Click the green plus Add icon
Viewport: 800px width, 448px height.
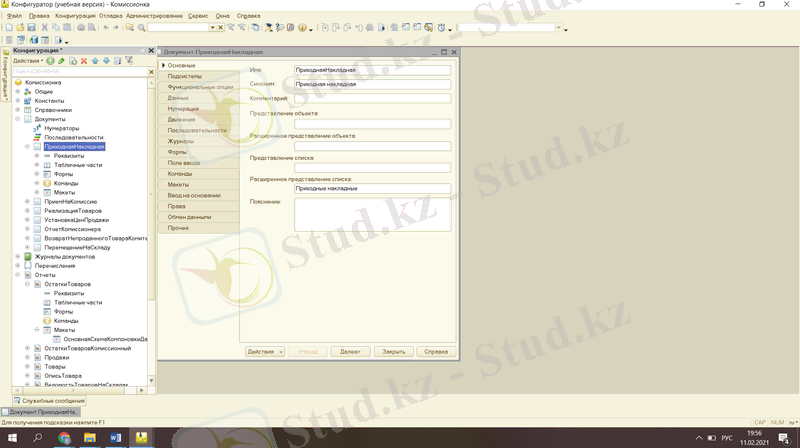50,61
